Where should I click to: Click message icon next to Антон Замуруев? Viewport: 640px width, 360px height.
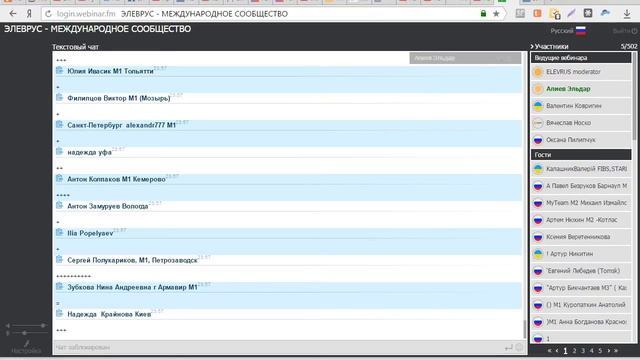pyautogui.click(x=59, y=205)
